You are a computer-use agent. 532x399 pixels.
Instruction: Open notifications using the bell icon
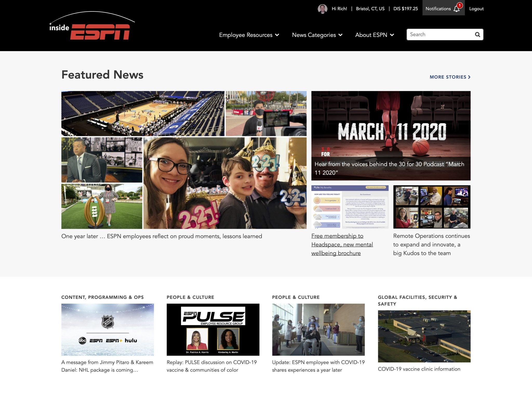(x=457, y=9)
